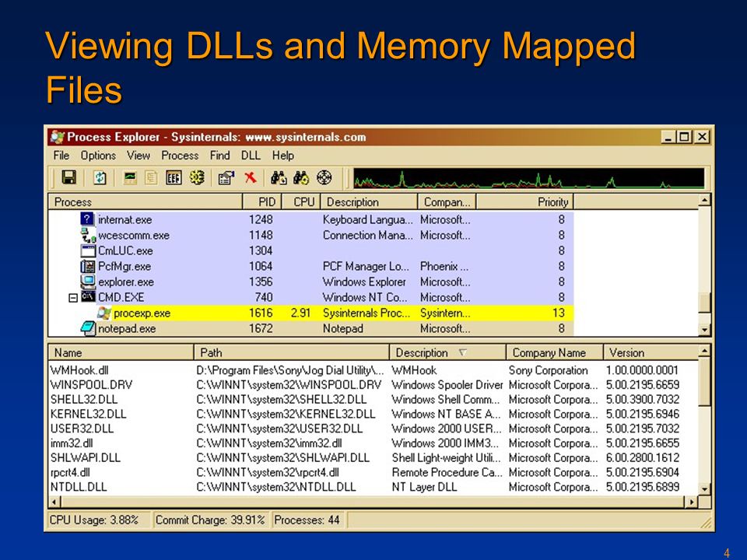Click the procexp.exe process icon
This screenshot has width=747, height=560.
pyautogui.click(x=103, y=313)
